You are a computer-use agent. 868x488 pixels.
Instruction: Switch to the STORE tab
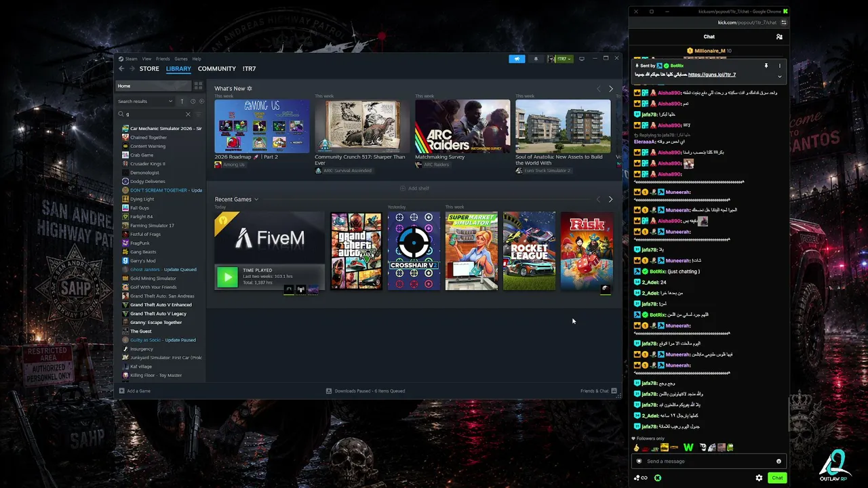[x=149, y=68]
